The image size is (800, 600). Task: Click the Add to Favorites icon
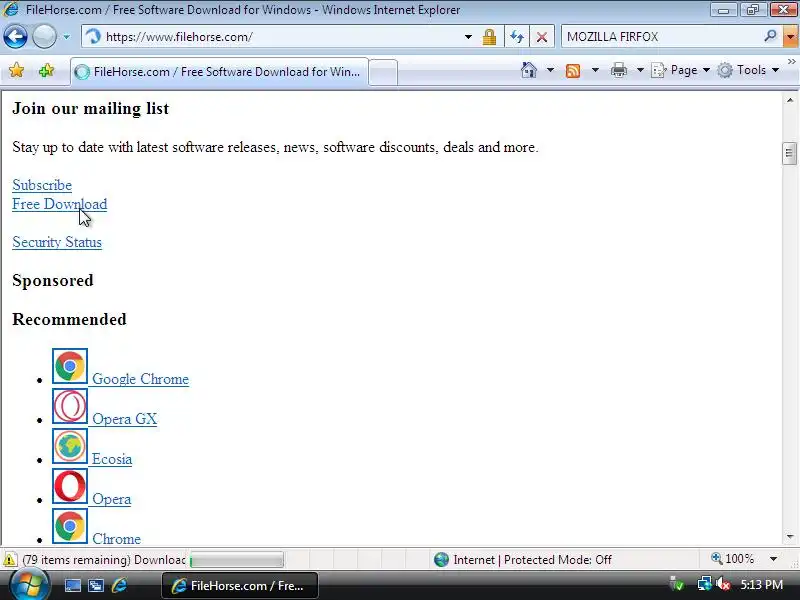click(46, 70)
